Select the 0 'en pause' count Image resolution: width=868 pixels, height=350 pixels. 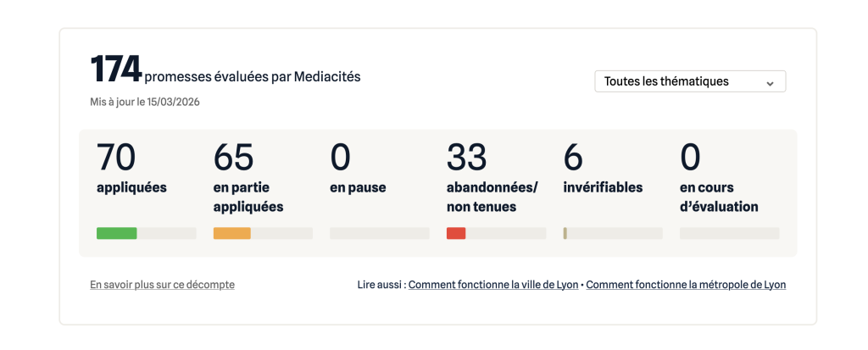coord(340,158)
